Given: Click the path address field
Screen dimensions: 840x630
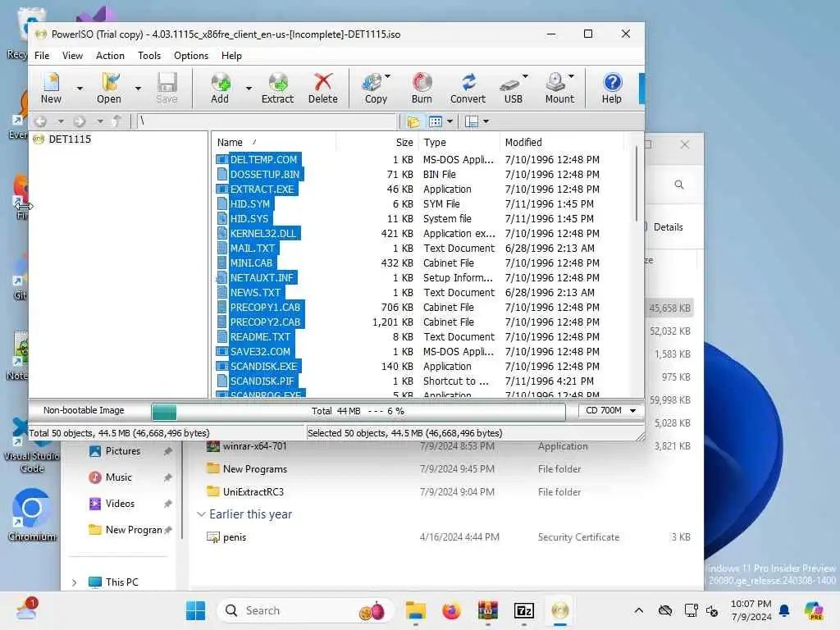Looking at the screenshot, I should 267,121.
